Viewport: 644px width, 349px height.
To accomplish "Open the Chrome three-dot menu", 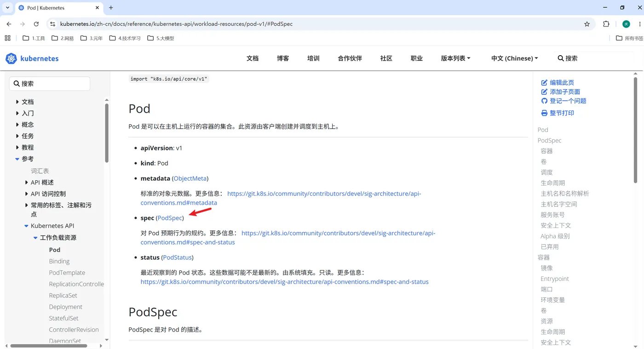I will click(x=639, y=24).
